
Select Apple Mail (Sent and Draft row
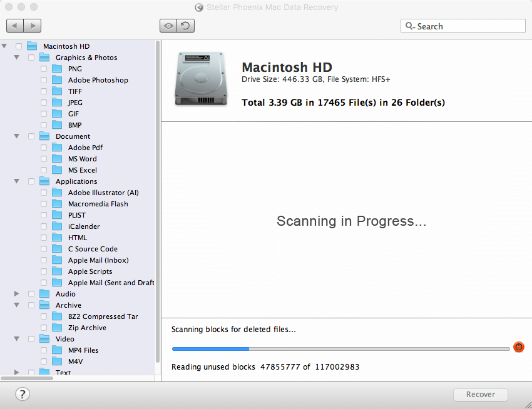click(78, 283)
